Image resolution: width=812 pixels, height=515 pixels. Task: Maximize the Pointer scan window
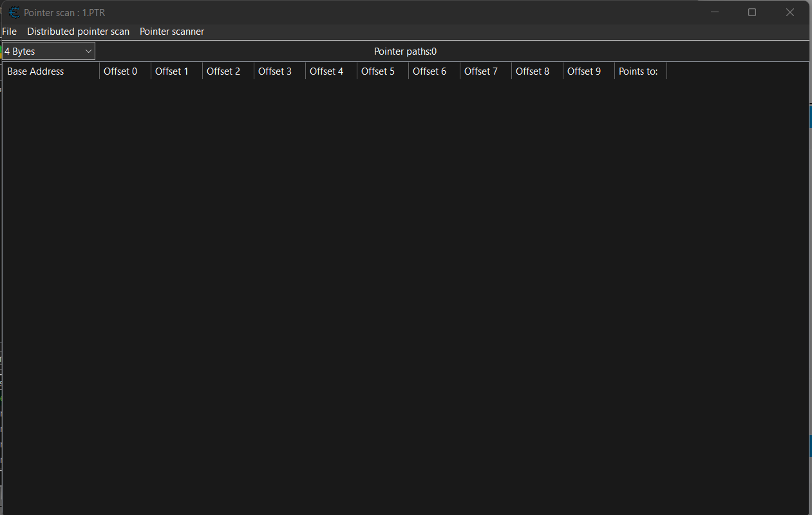click(752, 12)
